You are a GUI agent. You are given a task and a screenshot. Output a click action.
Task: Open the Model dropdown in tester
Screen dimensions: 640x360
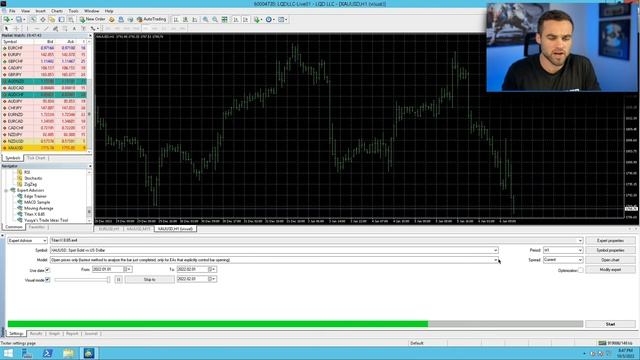[x=274, y=260]
